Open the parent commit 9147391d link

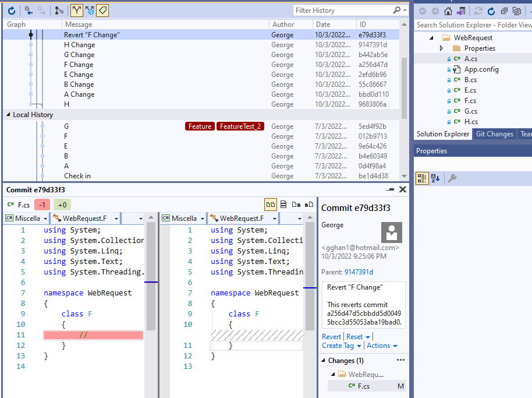tap(359, 272)
